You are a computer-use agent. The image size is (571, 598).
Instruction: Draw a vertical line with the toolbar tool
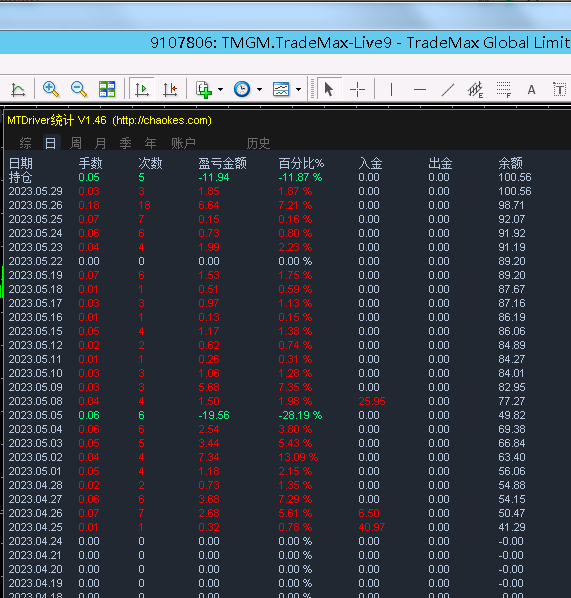tap(391, 90)
